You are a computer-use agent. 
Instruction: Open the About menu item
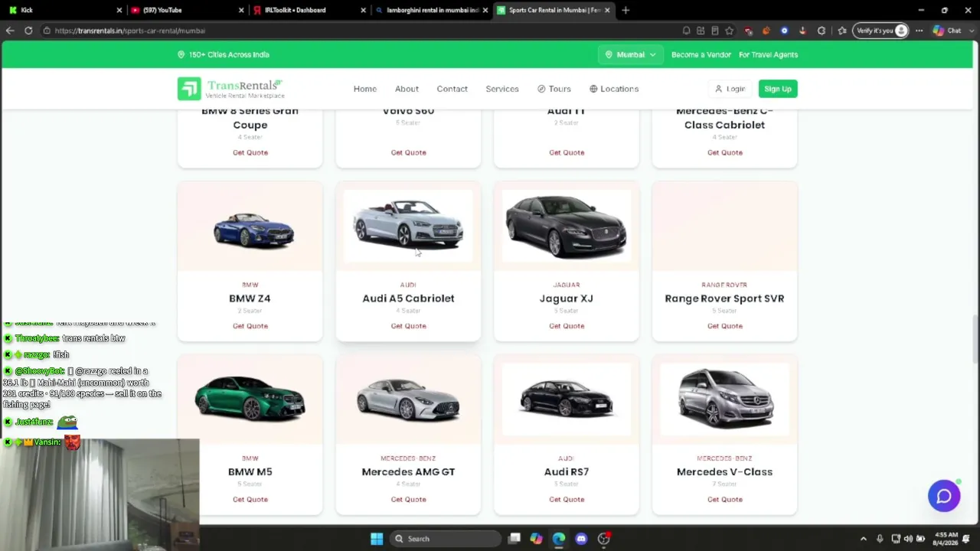(407, 89)
